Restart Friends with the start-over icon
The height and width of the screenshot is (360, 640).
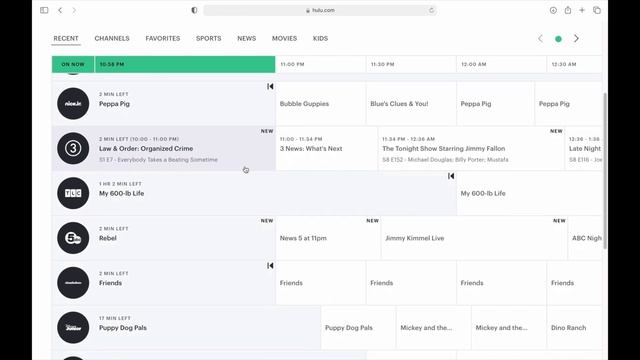point(270,266)
